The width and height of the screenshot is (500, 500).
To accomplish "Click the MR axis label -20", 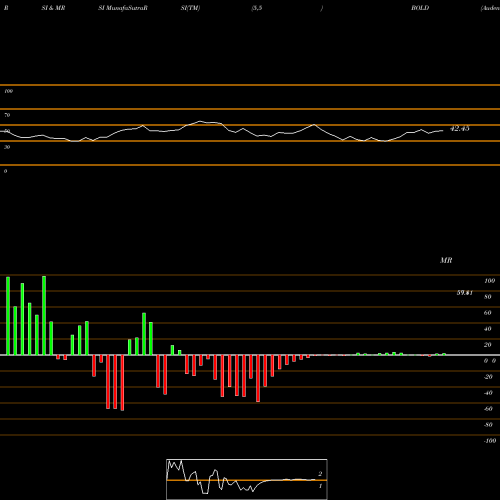I will point(488,377).
